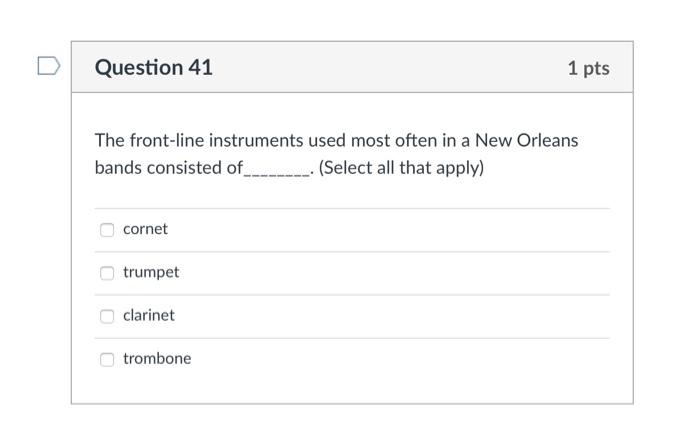This screenshot has width=700, height=441.
Task: Select the trombone checkbox
Action: [x=107, y=359]
